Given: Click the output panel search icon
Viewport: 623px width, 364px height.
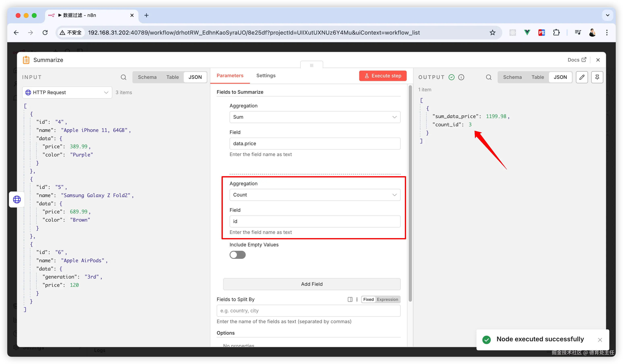Looking at the screenshot, I should pos(489,77).
